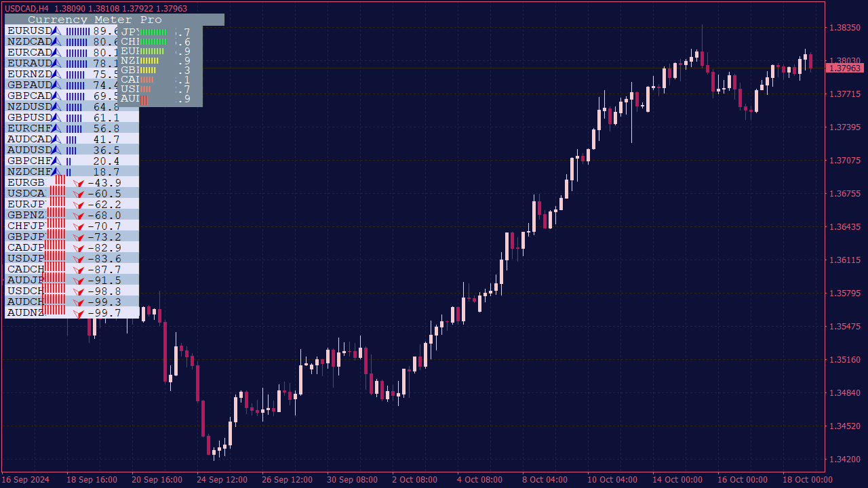Click the red down arrow next to -60.5
This screenshot has width=868, height=488.
[x=79, y=195]
